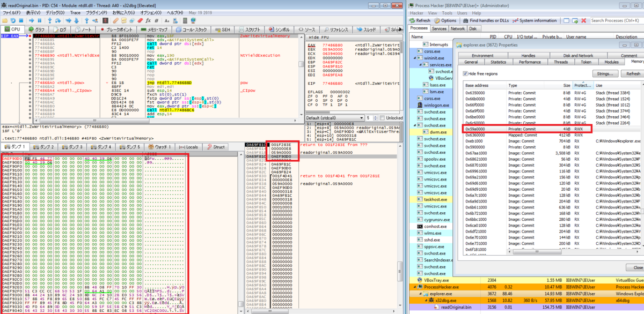The height and width of the screenshot is (314, 644).
Task: Click the x32dbg.exe bug icon in process list
Action: tap(431, 300)
